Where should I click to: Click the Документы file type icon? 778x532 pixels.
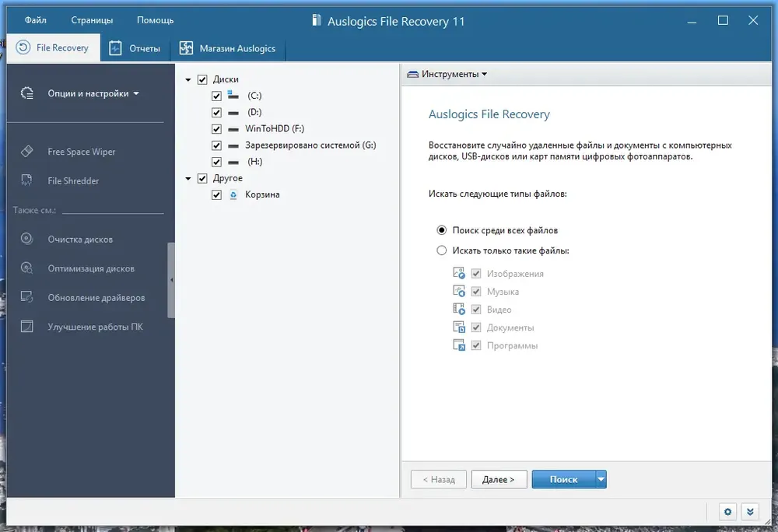tap(459, 327)
